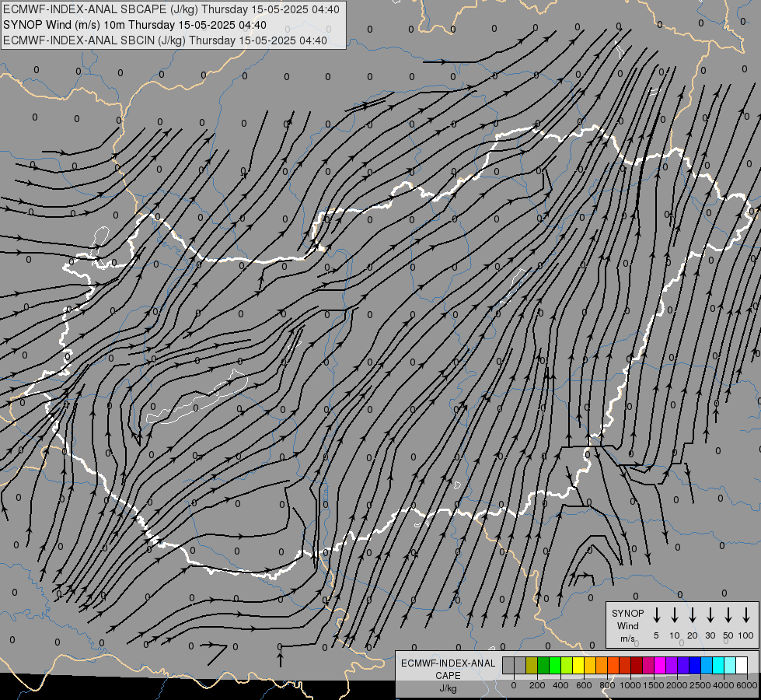Pick the olive swatch left of 200 tick
This screenshot has width=761, height=700.
(x=532, y=665)
